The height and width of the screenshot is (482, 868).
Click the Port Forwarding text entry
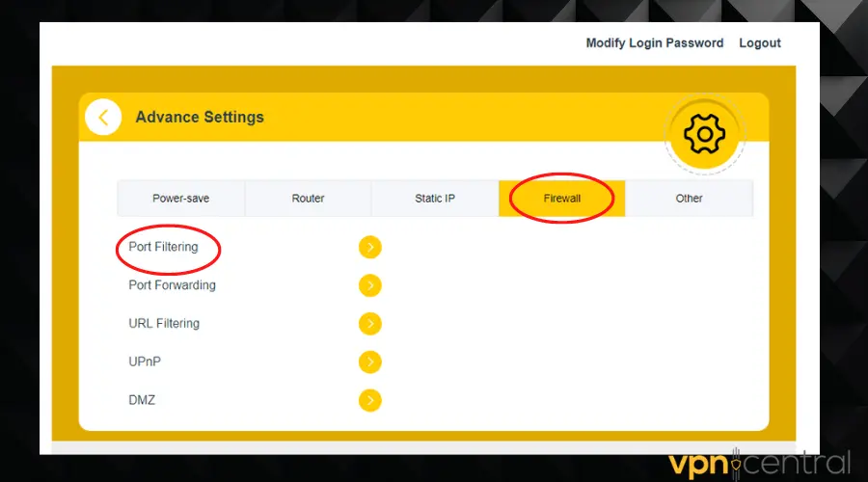tap(172, 285)
